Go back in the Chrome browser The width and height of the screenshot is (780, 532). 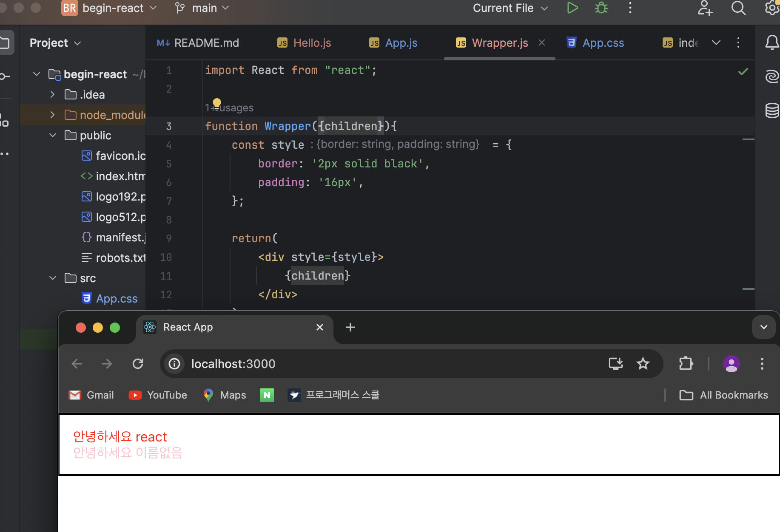pyautogui.click(x=77, y=364)
